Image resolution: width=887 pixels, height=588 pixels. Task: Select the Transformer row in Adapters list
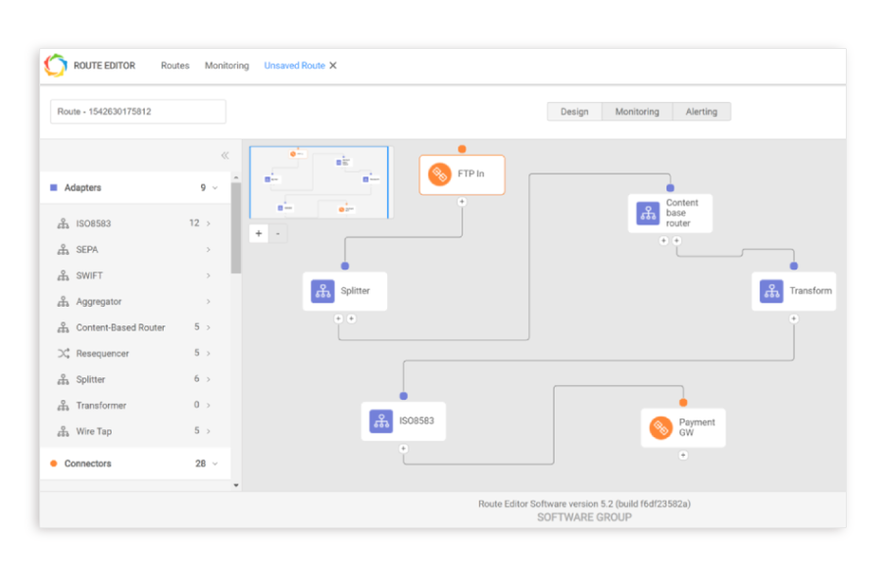pyautogui.click(x=136, y=406)
